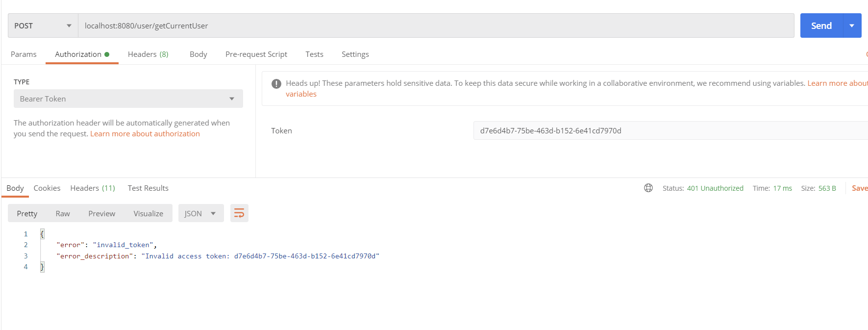Viewport: 868px width, 330px height.
Task: Switch to the Params tab
Action: tap(24, 54)
